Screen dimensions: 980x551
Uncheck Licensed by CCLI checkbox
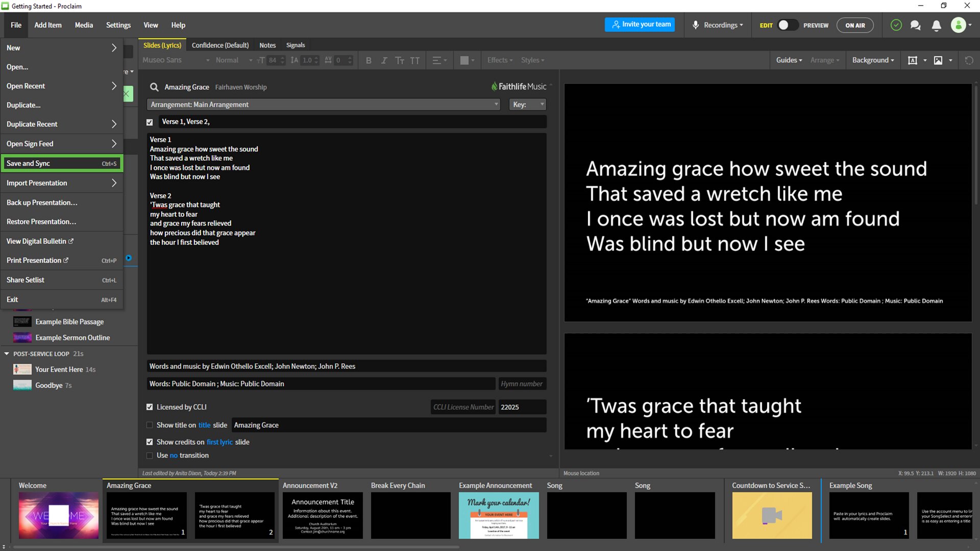(x=150, y=407)
